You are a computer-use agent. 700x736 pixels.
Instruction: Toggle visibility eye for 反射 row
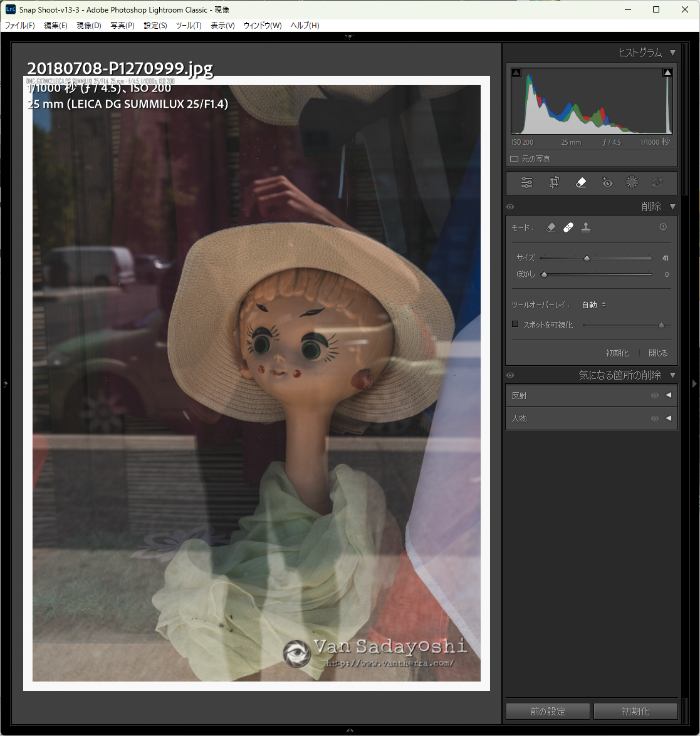[x=654, y=395]
